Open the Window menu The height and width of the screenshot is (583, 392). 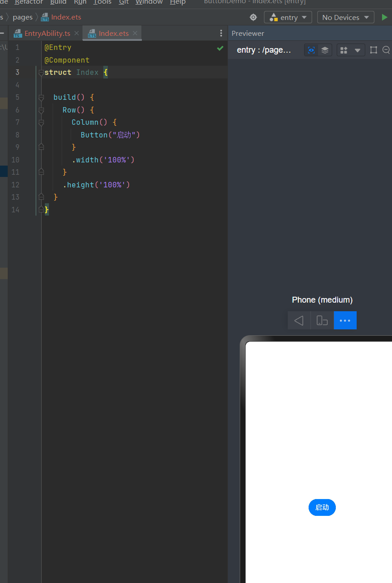(x=149, y=2)
